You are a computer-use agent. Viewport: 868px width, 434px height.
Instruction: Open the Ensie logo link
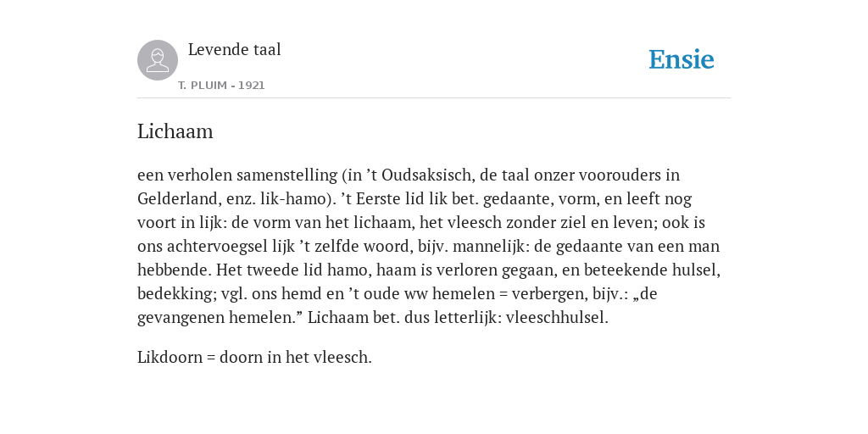[682, 59]
